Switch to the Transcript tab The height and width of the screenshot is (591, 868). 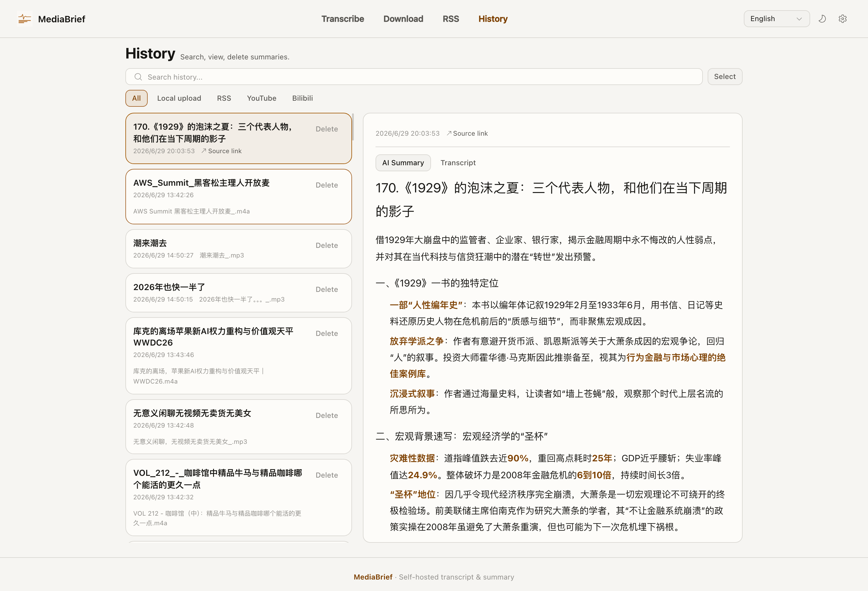coord(458,163)
